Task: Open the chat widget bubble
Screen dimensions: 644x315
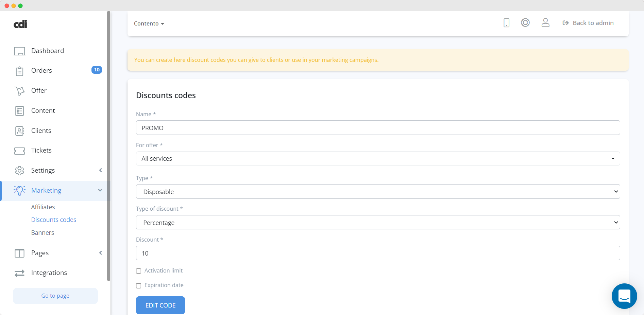Action: point(624,296)
